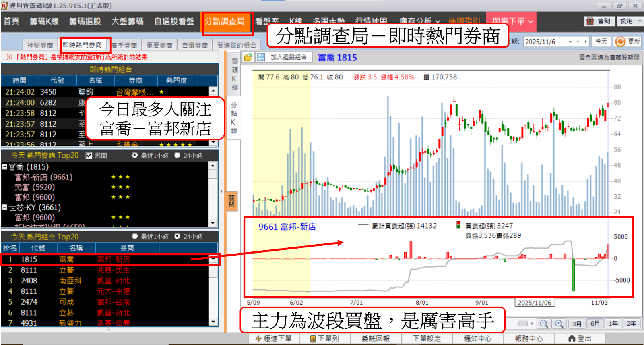Select 富邦-新店 (9661) under 富喬
The width and height of the screenshot is (644, 345).
(x=43, y=177)
